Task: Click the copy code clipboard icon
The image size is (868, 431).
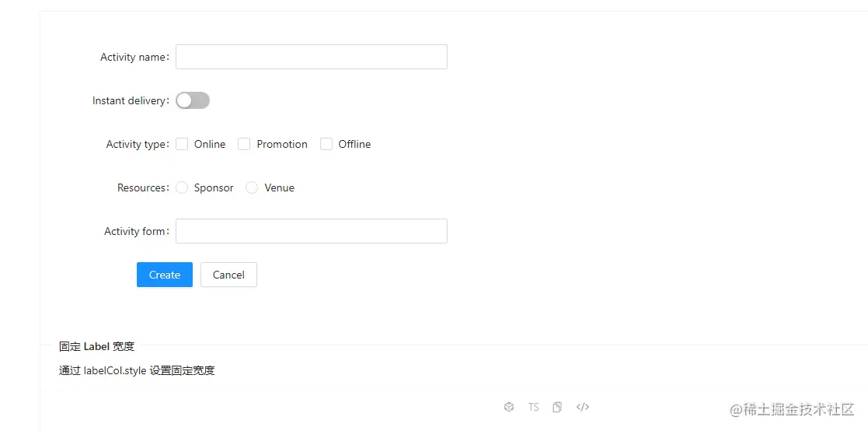Action: pos(557,407)
